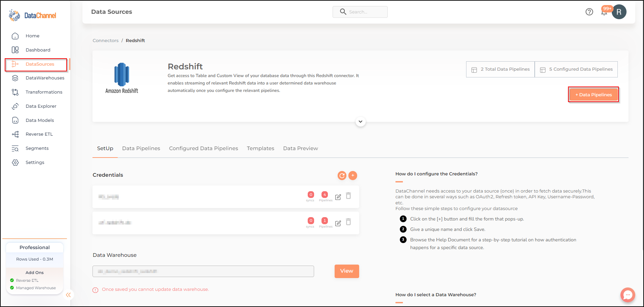644x307 pixels.
Task: Click the Redshift breadcrumb text
Action: [x=135, y=40]
